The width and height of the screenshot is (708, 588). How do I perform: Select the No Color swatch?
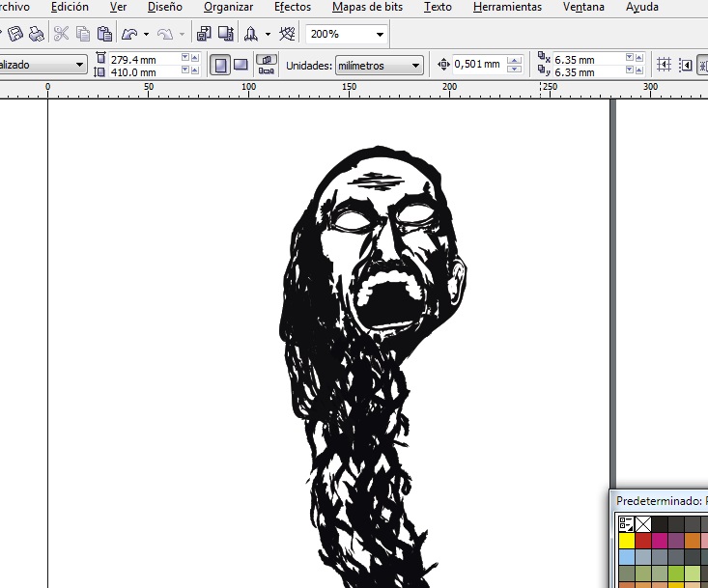643,524
